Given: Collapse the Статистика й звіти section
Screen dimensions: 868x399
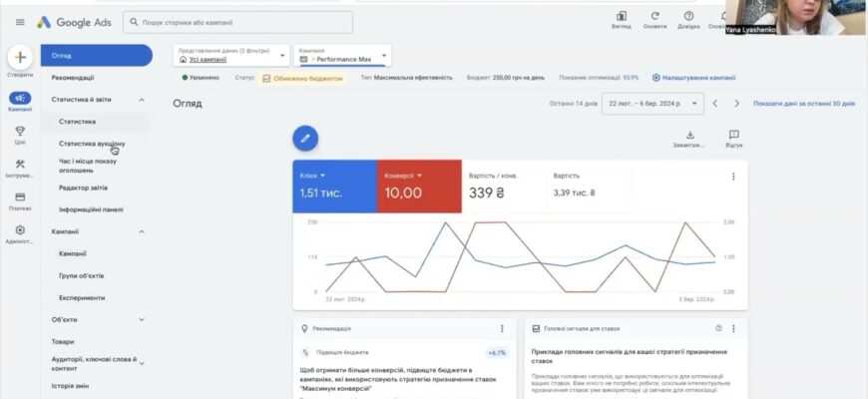Looking at the screenshot, I should pyautogui.click(x=142, y=100).
